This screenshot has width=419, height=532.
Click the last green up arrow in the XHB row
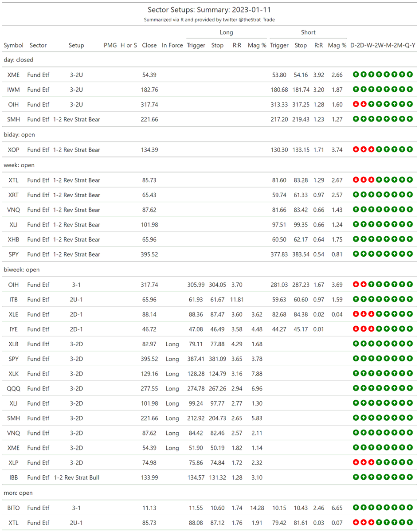410,239
